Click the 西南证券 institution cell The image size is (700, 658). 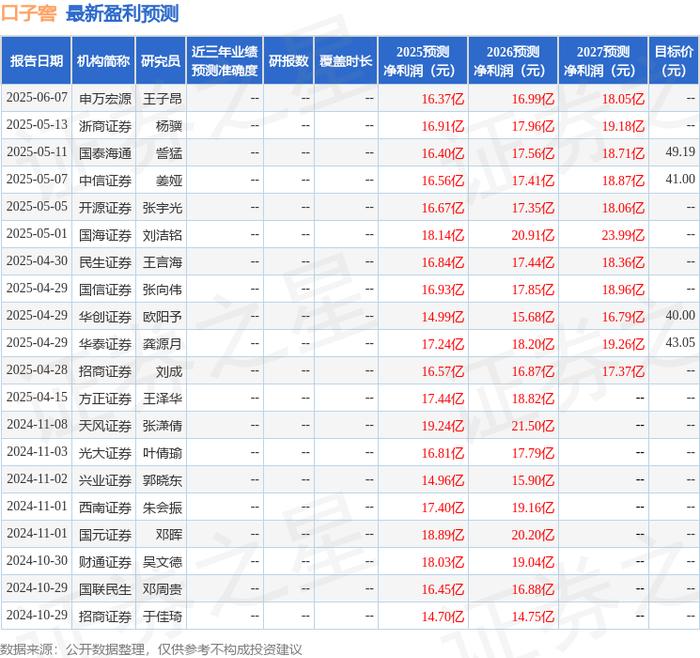tap(105, 507)
